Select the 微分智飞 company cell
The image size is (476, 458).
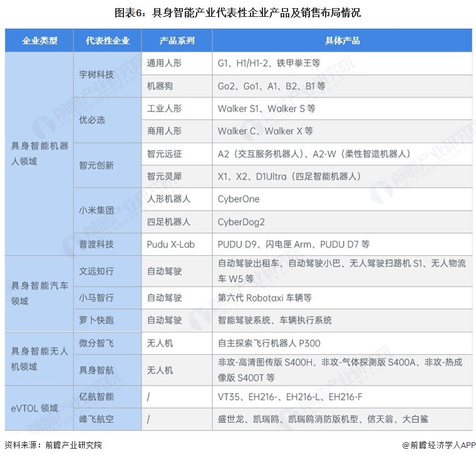pyautogui.click(x=108, y=343)
